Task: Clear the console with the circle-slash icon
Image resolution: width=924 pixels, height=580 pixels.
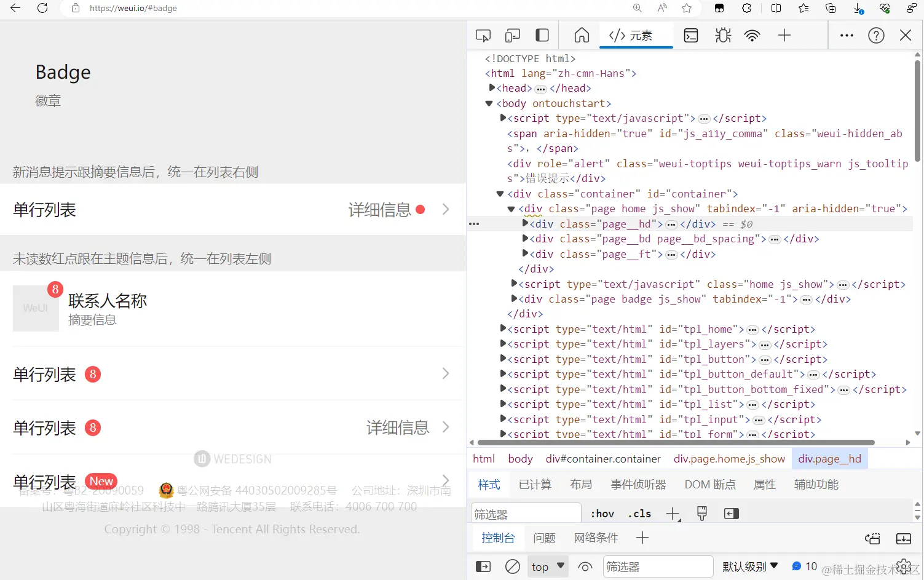Action: pyautogui.click(x=512, y=566)
